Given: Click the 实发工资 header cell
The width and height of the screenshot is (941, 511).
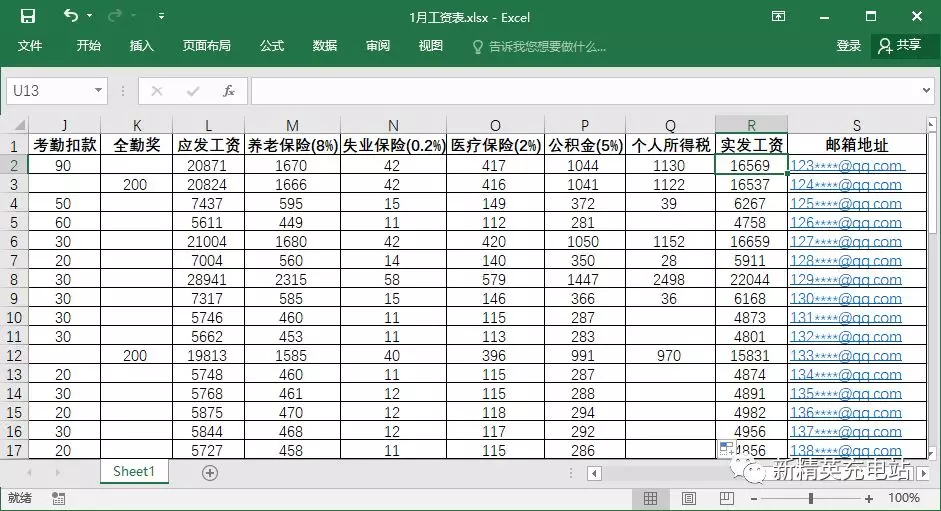Looking at the screenshot, I should [x=751, y=145].
